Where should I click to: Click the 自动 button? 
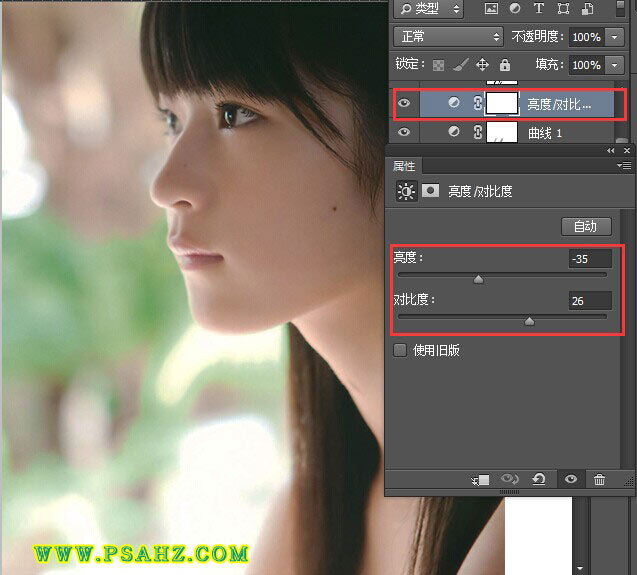coord(585,226)
